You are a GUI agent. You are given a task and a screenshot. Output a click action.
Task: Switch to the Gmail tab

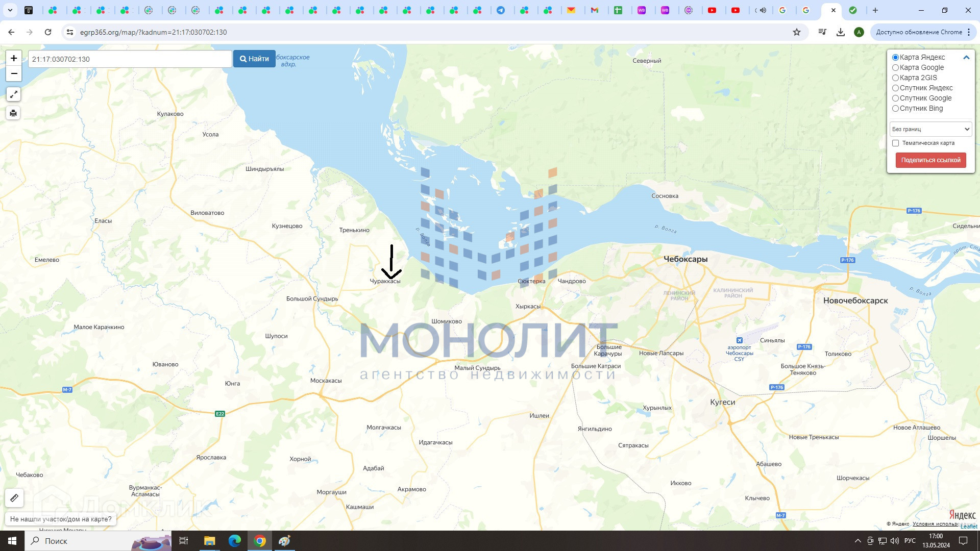[x=595, y=10]
